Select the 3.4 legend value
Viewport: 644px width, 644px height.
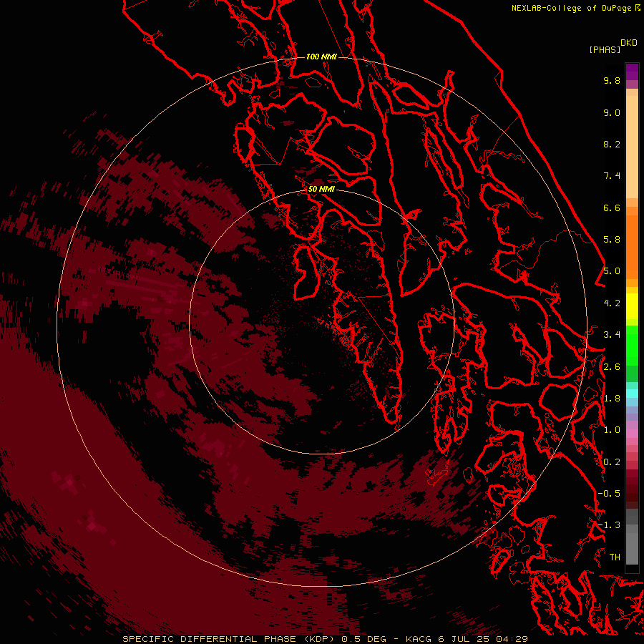612,335
